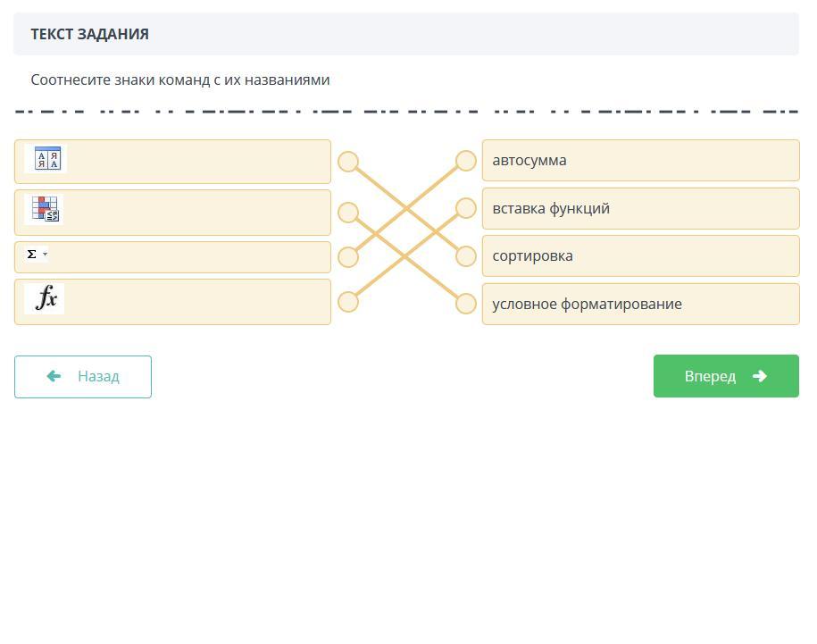Select the connector circle beside the sorting icon row
Viewport: 817px width, 644px height.
[x=348, y=162]
